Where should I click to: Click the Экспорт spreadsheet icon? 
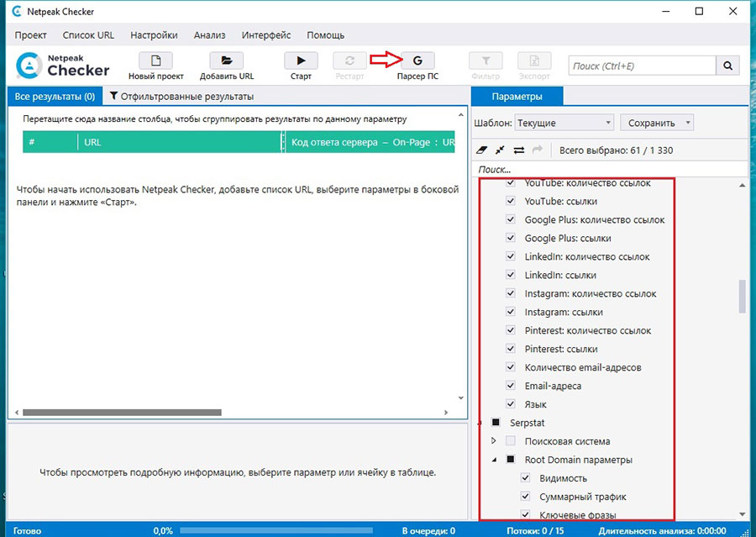tap(534, 61)
